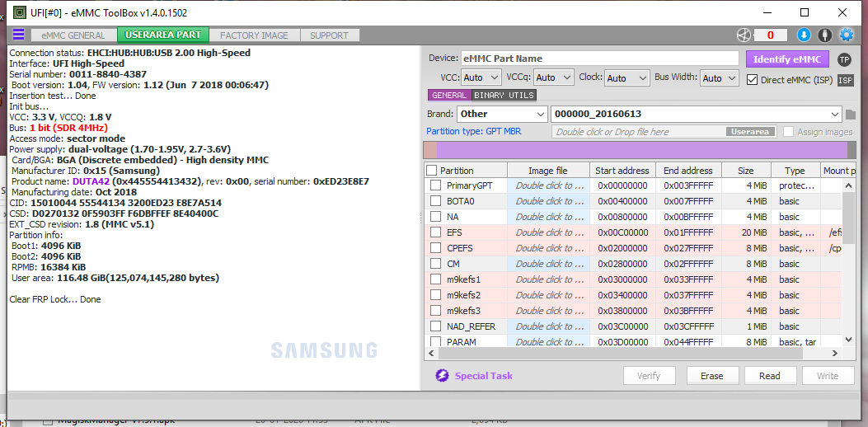Click the Start address column header
This screenshot has height=427, width=868.
pos(622,171)
